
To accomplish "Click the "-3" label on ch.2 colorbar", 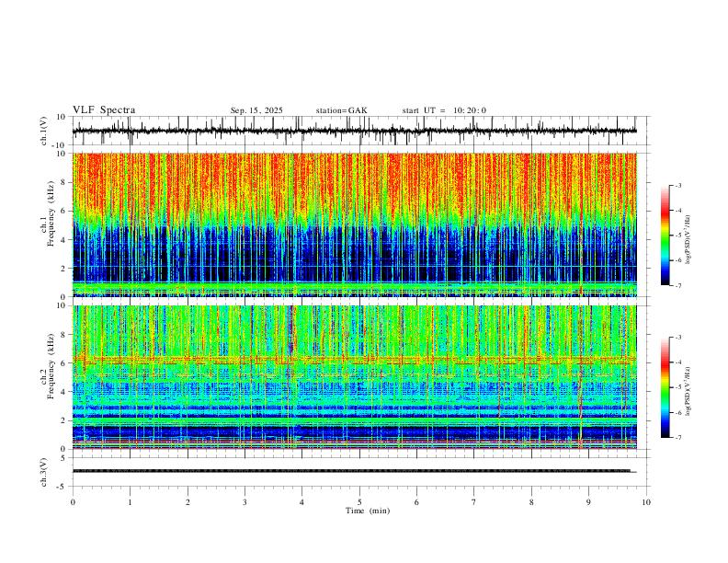I will (x=678, y=338).
